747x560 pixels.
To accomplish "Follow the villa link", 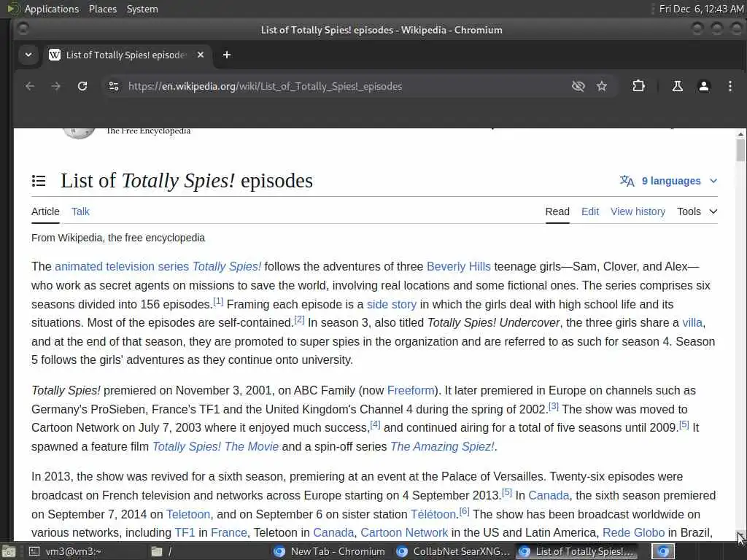I will 692,322.
